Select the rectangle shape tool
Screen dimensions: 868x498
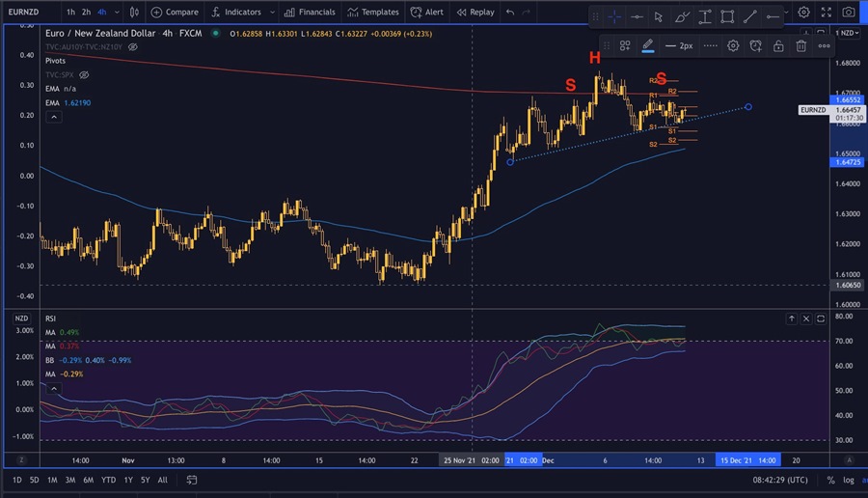[727, 16]
